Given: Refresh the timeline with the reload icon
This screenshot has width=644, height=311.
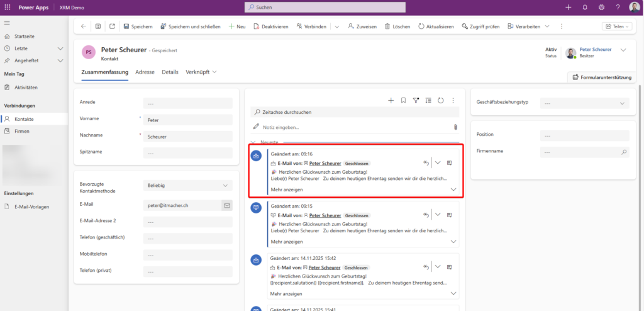Looking at the screenshot, I should click(x=441, y=100).
